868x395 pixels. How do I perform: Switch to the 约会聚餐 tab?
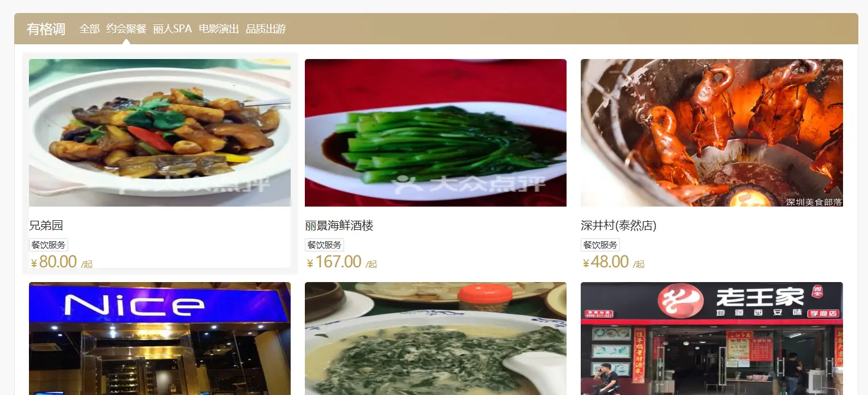[x=126, y=28]
